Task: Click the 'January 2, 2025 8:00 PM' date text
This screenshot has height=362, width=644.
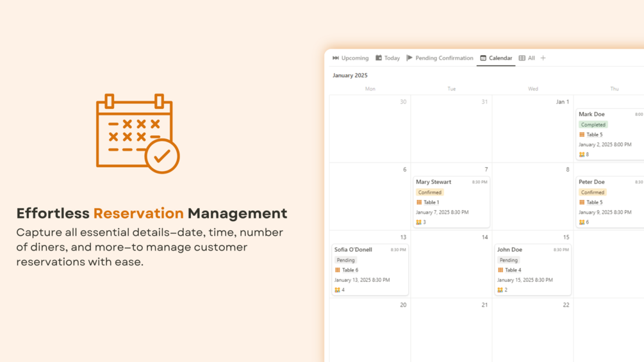Action: pos(605,144)
